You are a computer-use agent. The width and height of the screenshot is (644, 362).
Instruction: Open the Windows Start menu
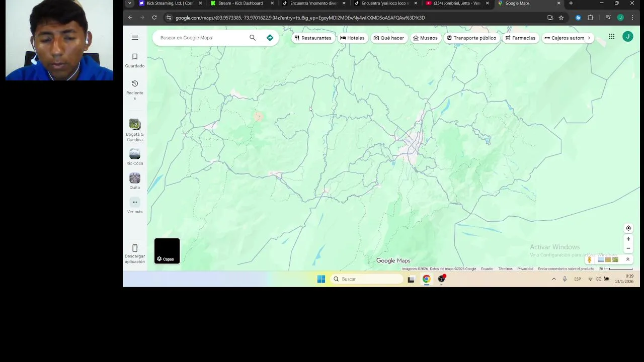321,279
